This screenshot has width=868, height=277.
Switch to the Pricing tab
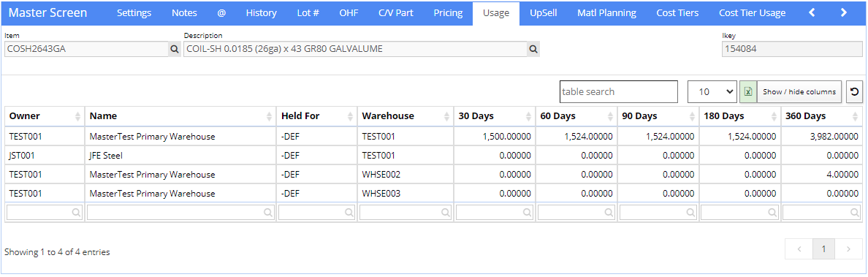448,12
